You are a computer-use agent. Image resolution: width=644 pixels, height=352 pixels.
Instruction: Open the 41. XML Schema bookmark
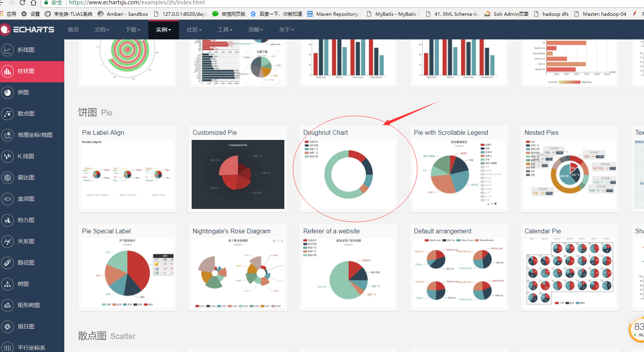452,14
